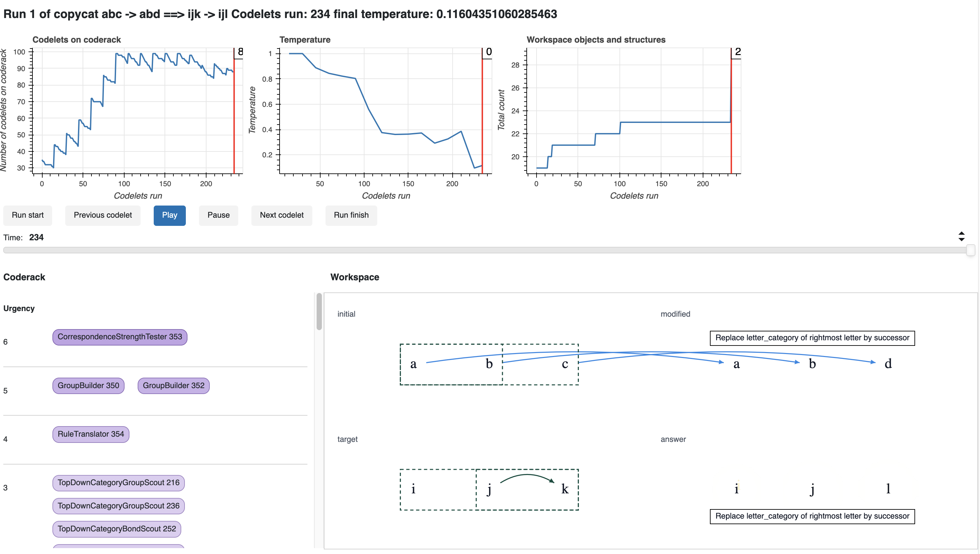Jump to Run finish
The height and width of the screenshot is (554, 980).
click(x=351, y=215)
